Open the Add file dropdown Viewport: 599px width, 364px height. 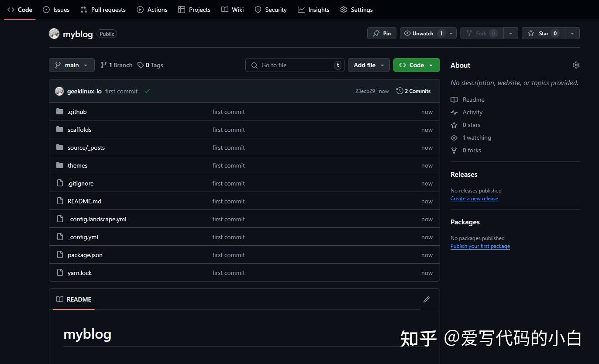(368, 65)
